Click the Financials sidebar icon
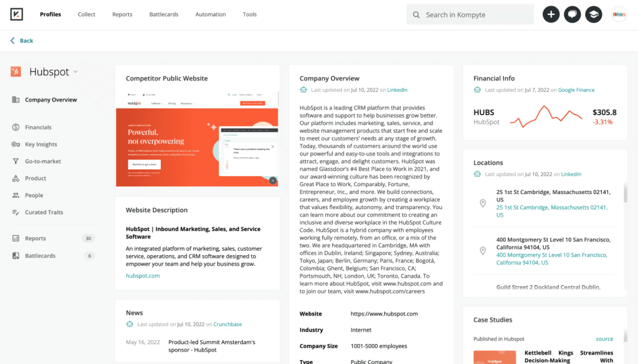This screenshot has width=638, height=364. click(16, 128)
